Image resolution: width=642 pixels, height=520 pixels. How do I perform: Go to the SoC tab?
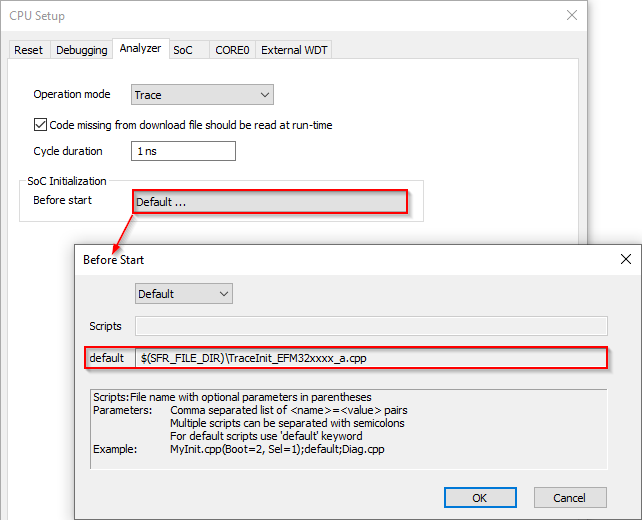point(183,50)
